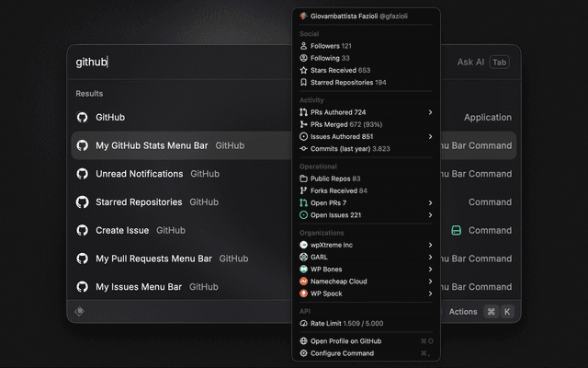Click the WP Bones organization logo
This screenshot has width=588, height=368.
pyautogui.click(x=303, y=270)
